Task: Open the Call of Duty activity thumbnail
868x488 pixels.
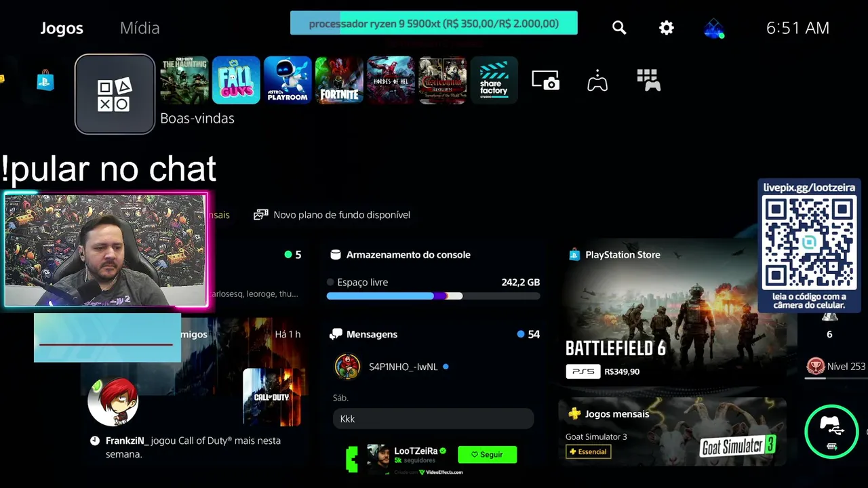Action: [x=272, y=397]
